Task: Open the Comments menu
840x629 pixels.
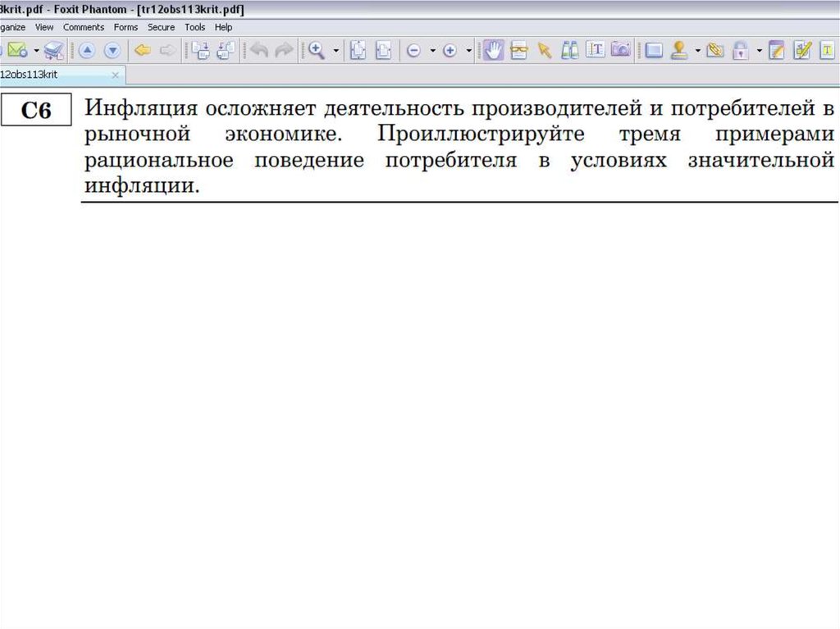Action: [x=84, y=27]
